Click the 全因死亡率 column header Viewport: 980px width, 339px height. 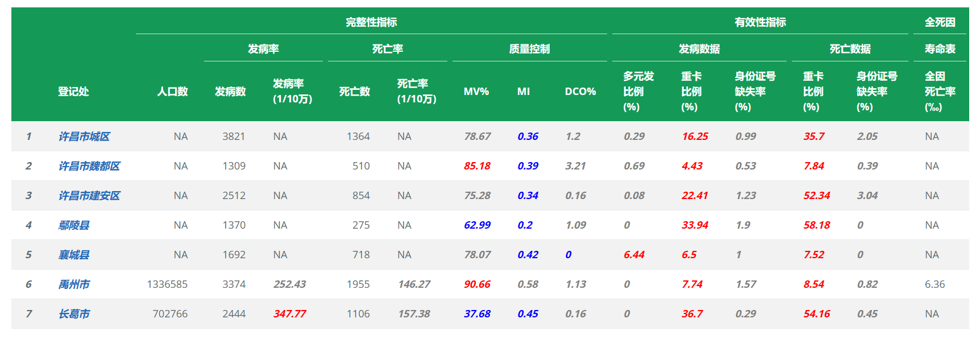click(x=940, y=92)
